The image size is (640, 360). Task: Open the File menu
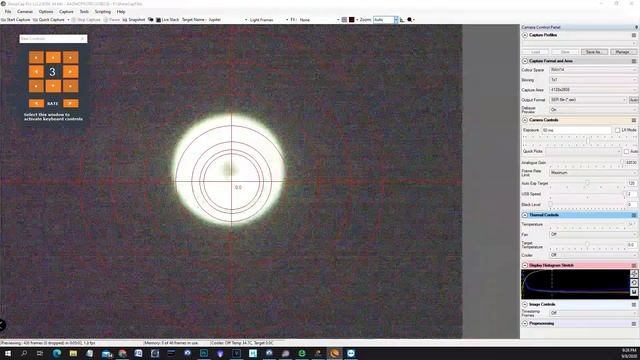[8, 12]
